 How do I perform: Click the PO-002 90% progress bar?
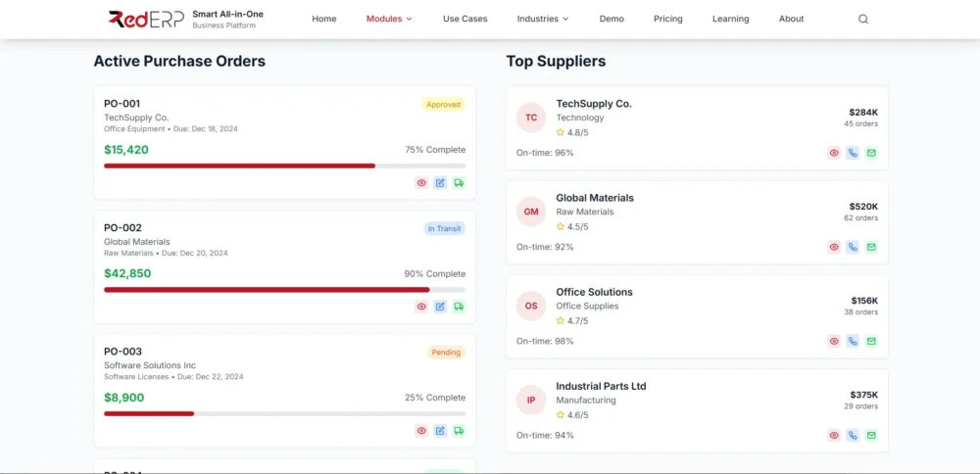point(284,290)
